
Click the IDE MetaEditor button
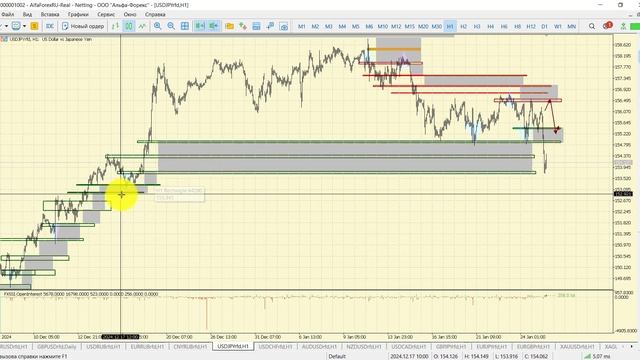click(50, 26)
